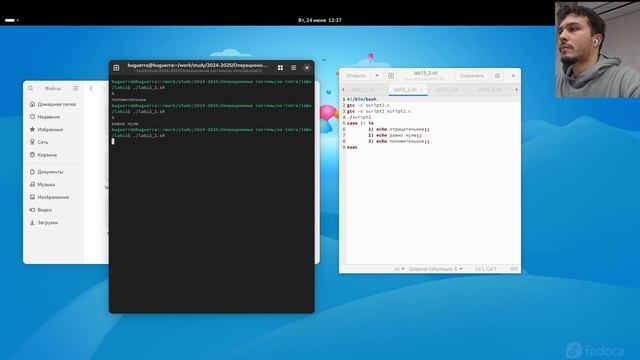Close the text editor window
Screen dimensions: 640x360
[513, 76]
